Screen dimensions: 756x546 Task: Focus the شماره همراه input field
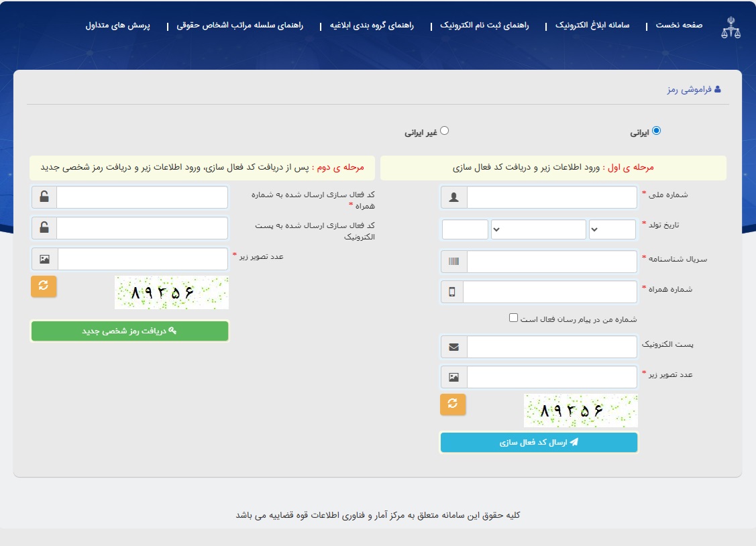549,292
